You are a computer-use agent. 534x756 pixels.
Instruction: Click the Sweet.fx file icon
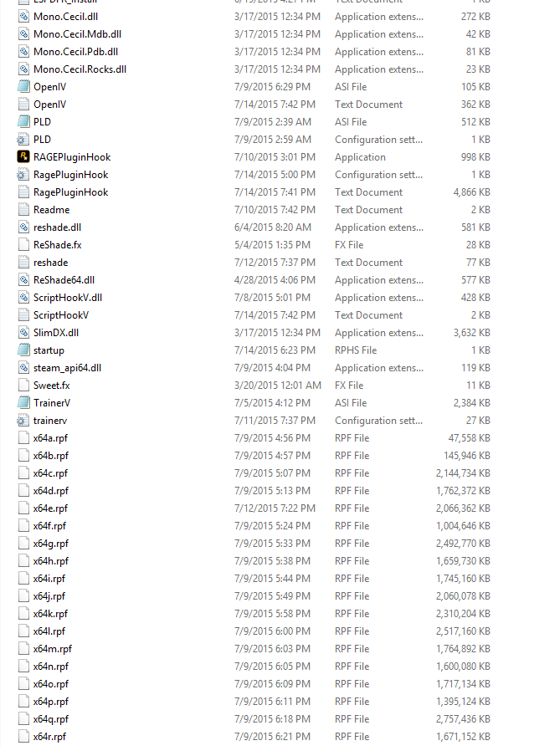[23, 386]
